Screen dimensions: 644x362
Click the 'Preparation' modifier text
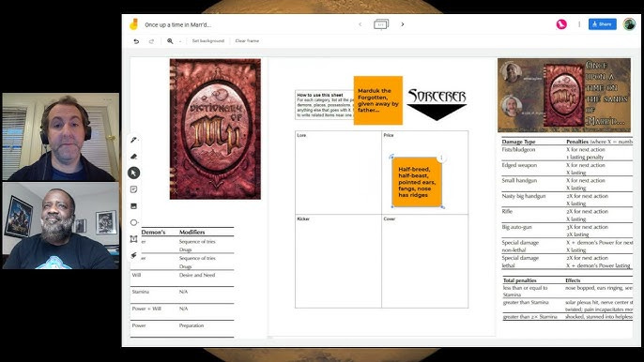pos(191,325)
